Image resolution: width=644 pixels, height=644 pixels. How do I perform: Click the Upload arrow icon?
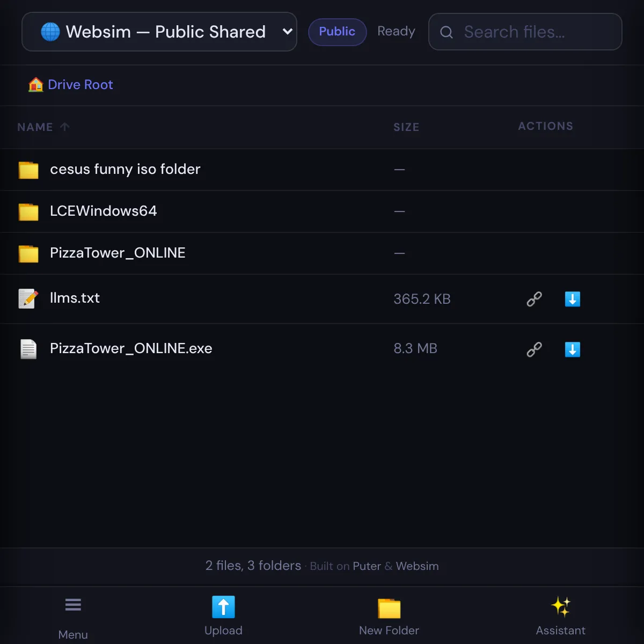tap(223, 608)
